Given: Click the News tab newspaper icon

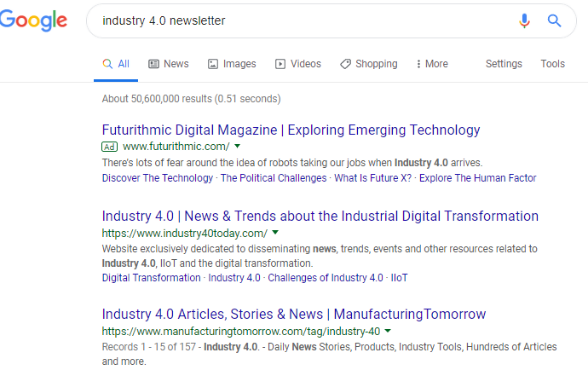Looking at the screenshot, I should click(153, 64).
